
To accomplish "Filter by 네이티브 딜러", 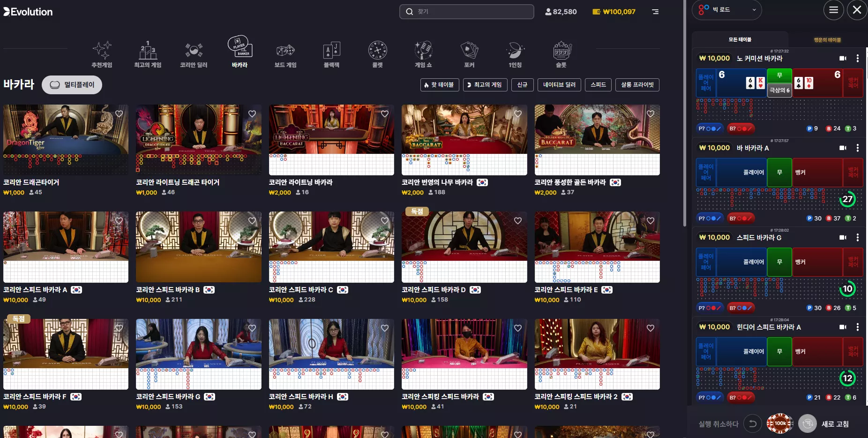I will (x=559, y=85).
